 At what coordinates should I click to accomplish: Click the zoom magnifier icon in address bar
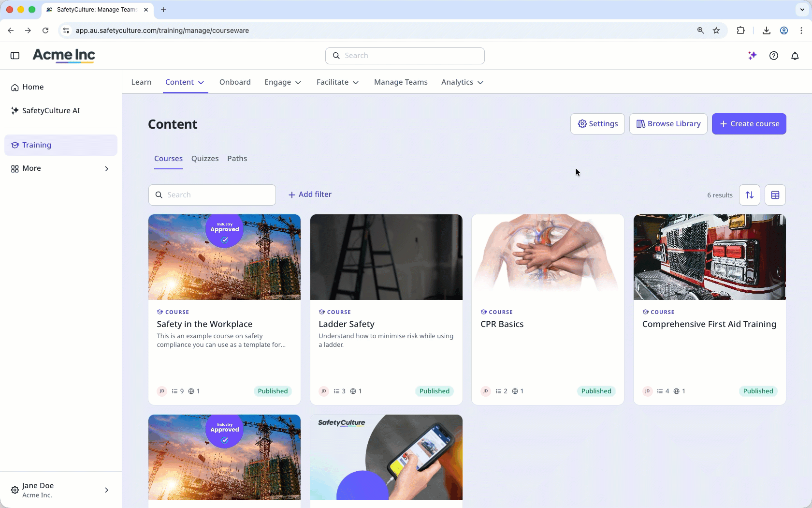click(700, 30)
